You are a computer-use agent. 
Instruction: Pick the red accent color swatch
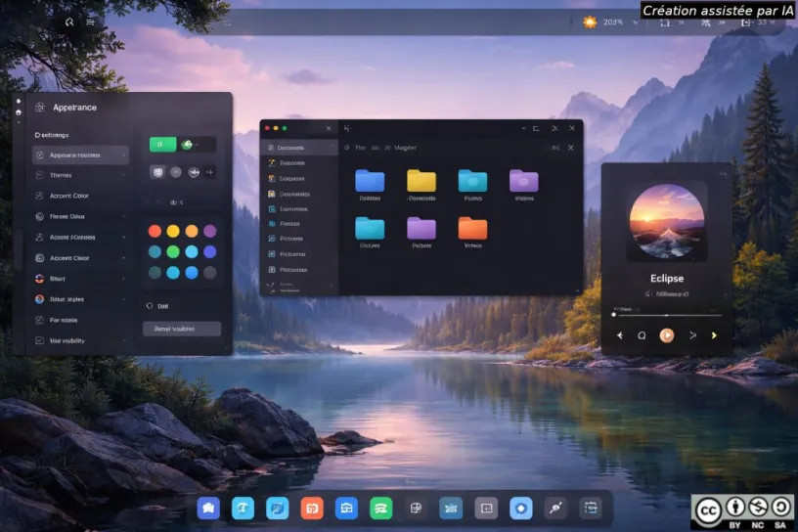click(x=155, y=231)
